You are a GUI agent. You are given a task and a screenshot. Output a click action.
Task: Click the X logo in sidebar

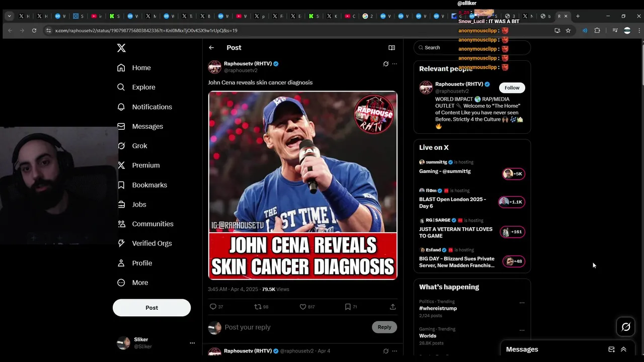(121, 48)
